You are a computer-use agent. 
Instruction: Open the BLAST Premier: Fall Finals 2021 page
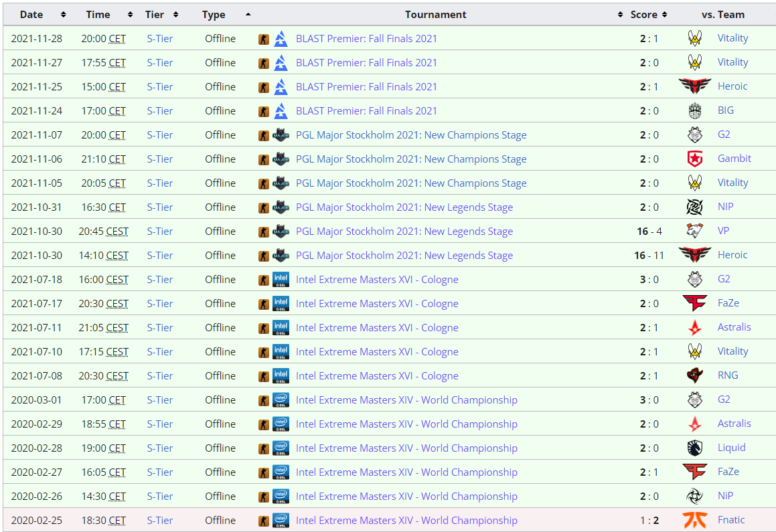coord(366,39)
